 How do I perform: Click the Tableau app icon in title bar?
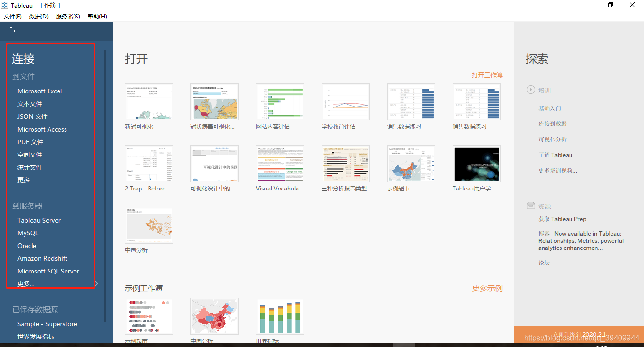[x=5, y=5]
